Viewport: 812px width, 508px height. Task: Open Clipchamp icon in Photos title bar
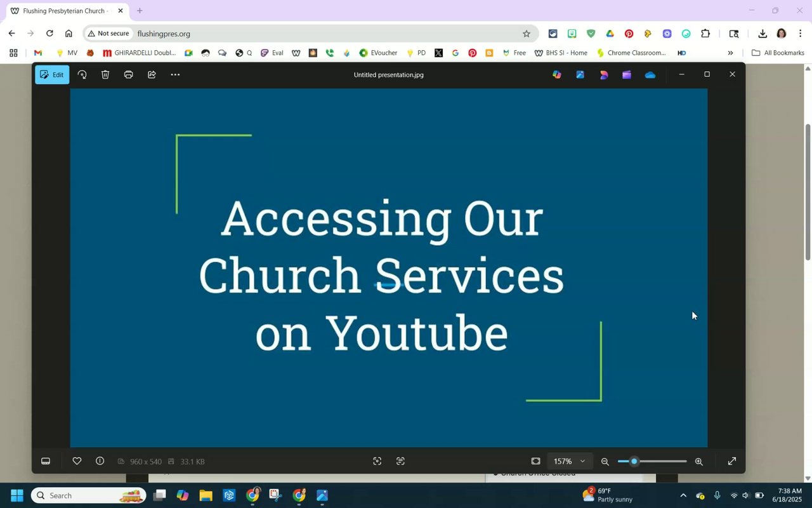(x=627, y=75)
